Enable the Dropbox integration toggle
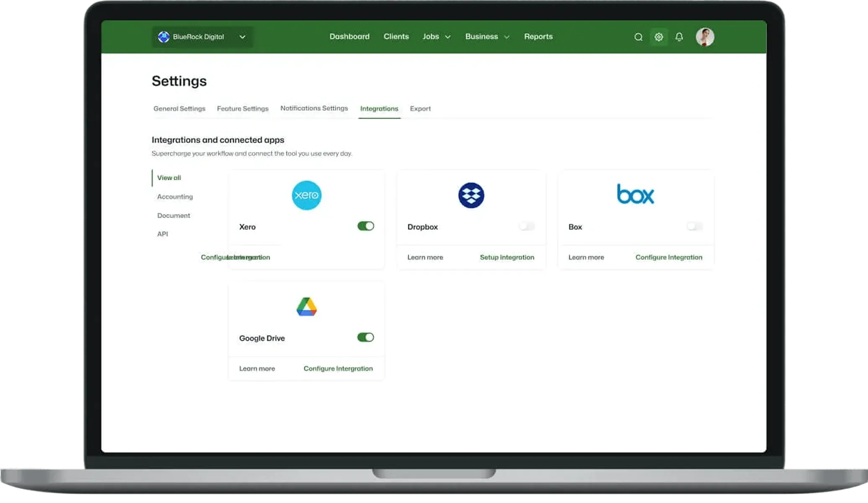 coord(527,226)
